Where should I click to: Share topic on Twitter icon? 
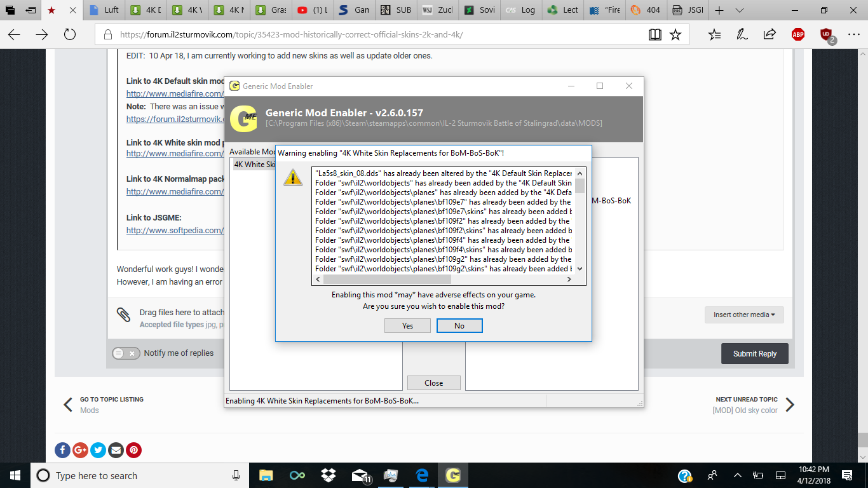98,450
